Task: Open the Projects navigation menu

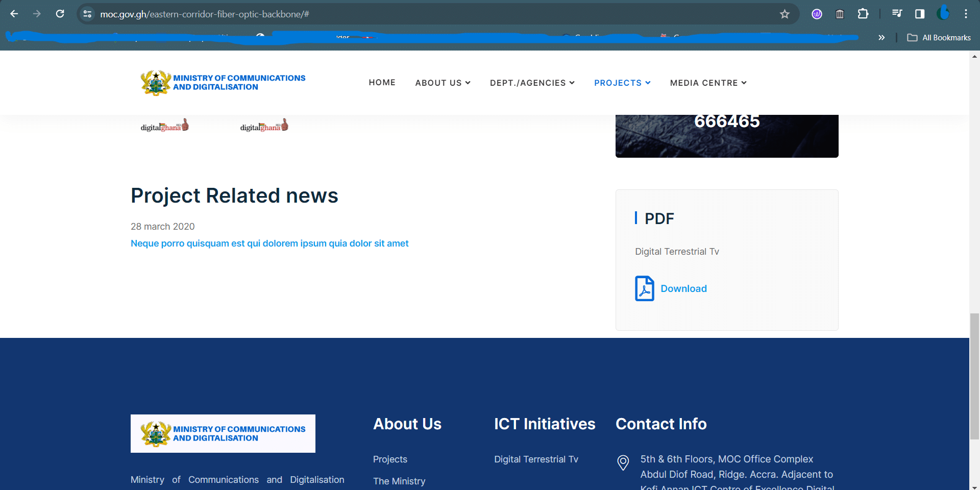Action: click(622, 83)
